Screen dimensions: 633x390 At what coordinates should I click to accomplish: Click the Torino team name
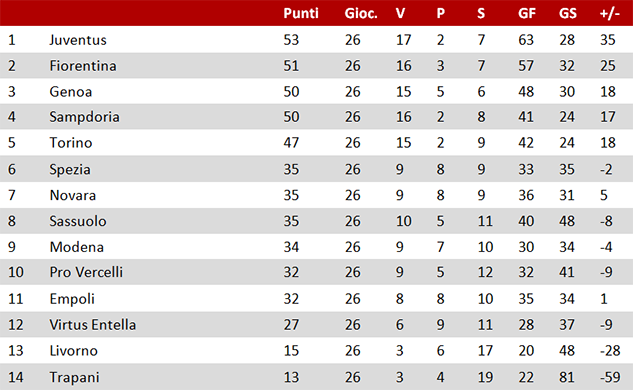(71, 143)
